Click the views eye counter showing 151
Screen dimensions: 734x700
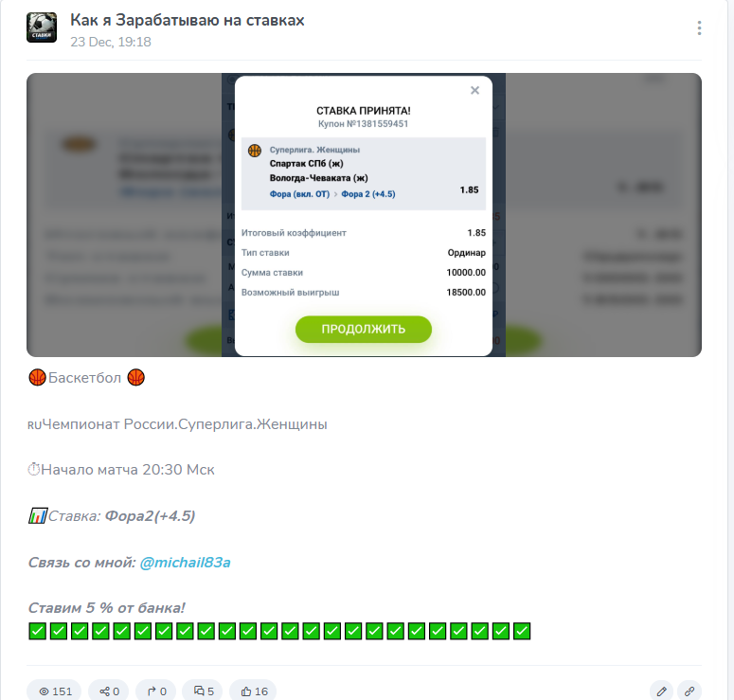[x=54, y=691]
